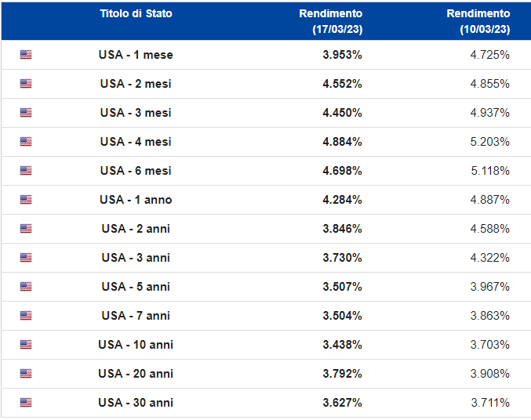Click the 3.711% yield for 30 anni
Viewport: 531px width, 420px height.
coord(490,403)
